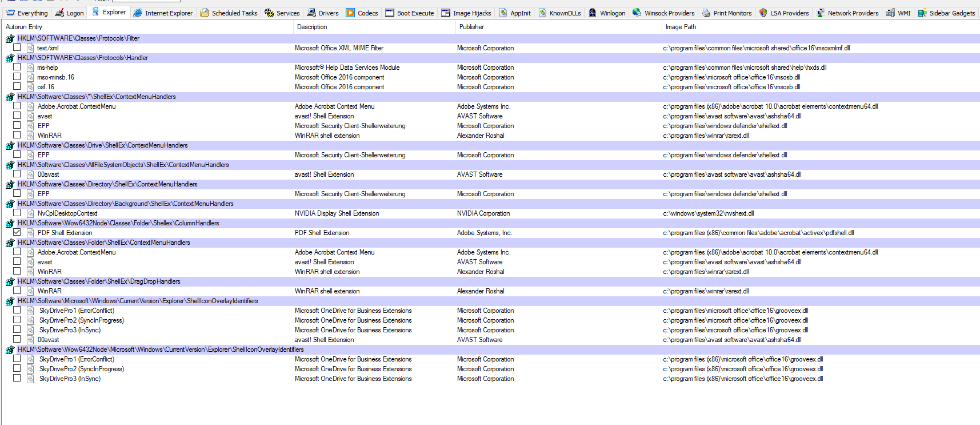This screenshot has width=980, height=425.
Task: Click file icon next to text/xml entry
Action: [30, 48]
